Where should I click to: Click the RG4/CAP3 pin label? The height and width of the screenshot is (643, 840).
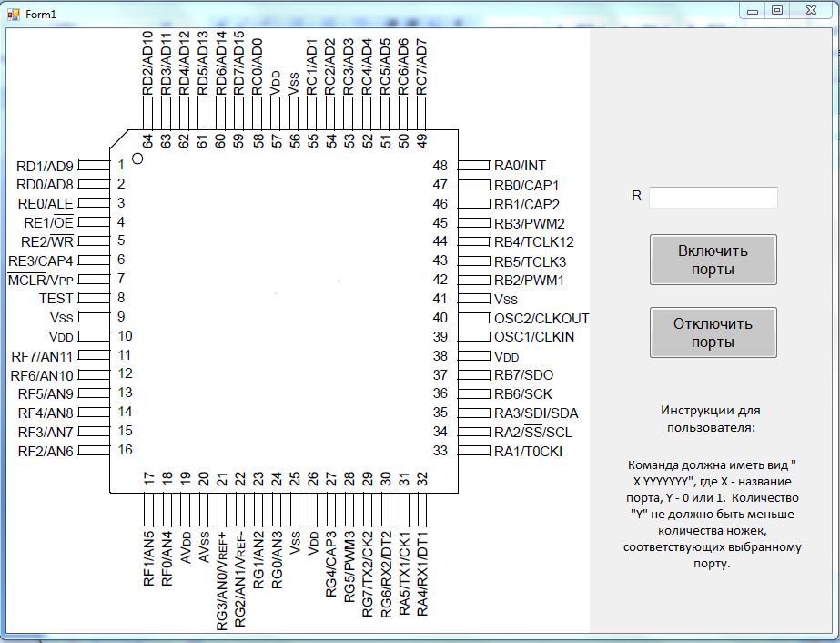click(x=331, y=565)
